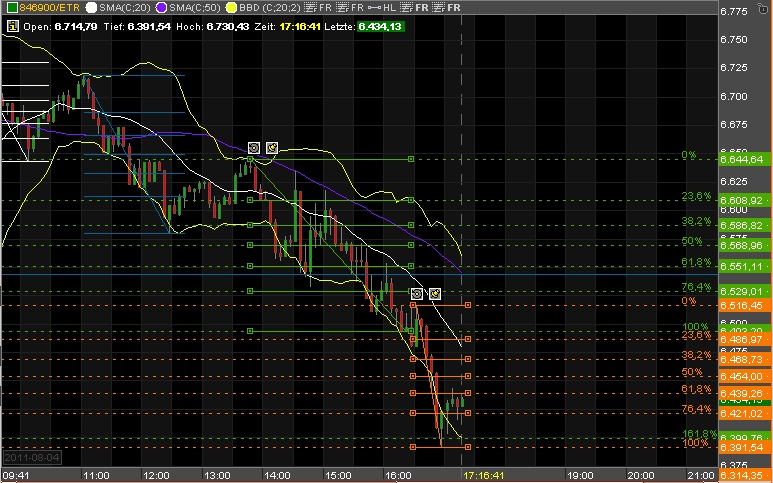Click the Hoch value 6.730,43
Image resolution: width=773 pixels, height=483 pixels.
tap(227, 26)
